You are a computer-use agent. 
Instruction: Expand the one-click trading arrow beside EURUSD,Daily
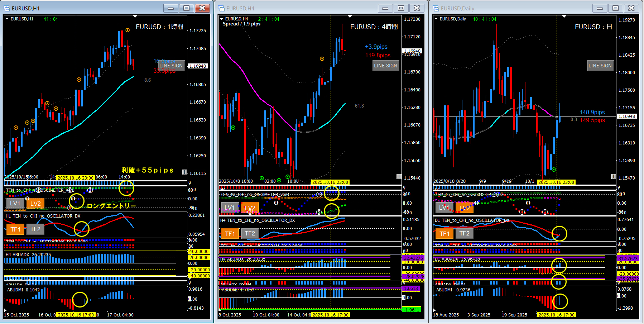436,19
